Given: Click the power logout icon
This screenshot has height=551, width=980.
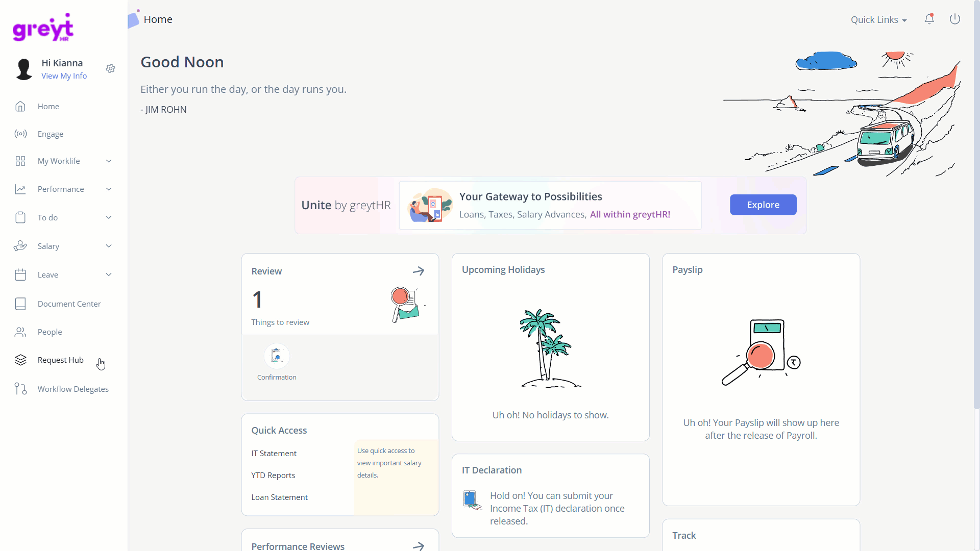Looking at the screenshot, I should [x=954, y=19].
